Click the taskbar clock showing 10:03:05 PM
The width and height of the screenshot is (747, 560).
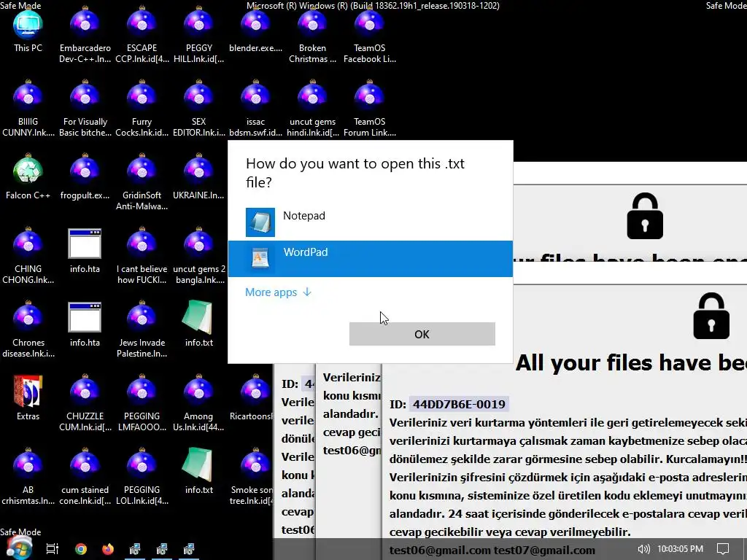point(680,549)
